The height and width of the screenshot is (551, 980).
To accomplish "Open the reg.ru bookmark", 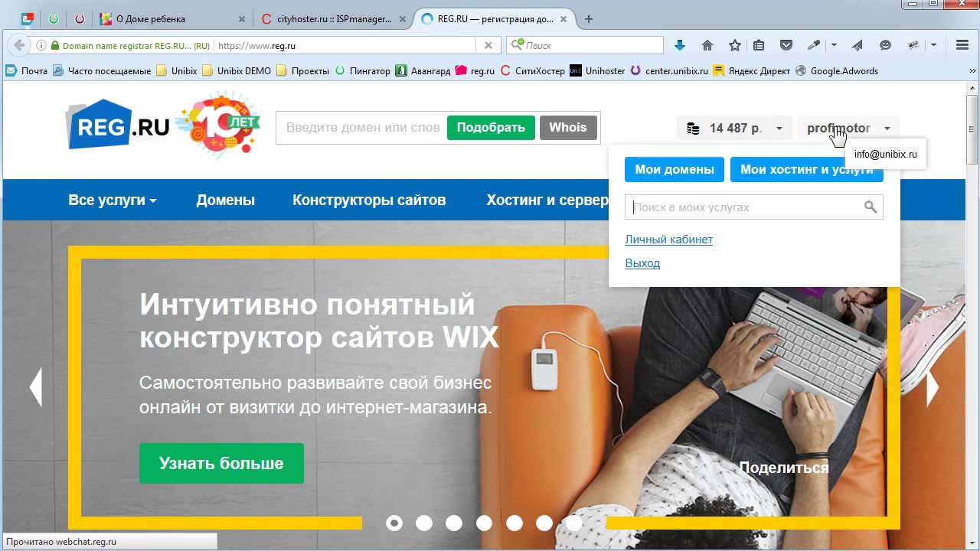I will point(475,70).
